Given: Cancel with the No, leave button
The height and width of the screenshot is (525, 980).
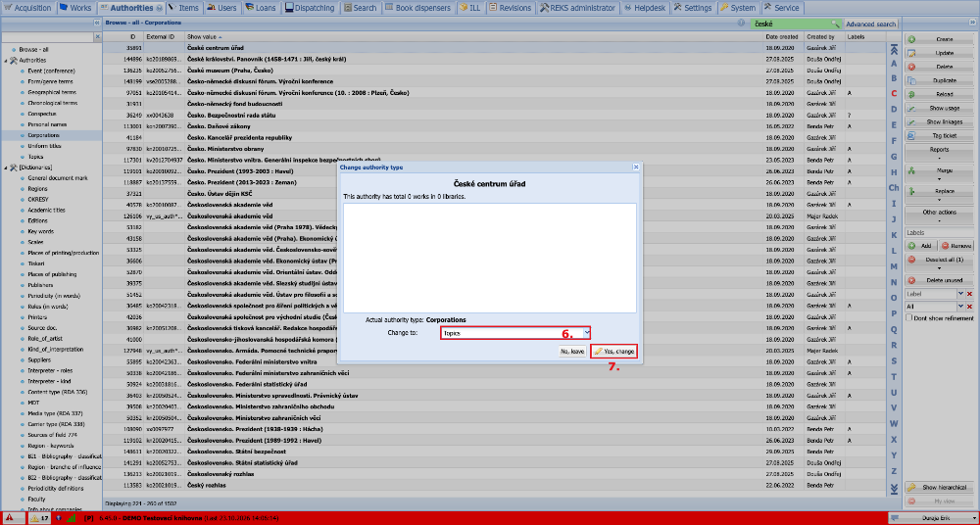Looking at the screenshot, I should point(572,352).
